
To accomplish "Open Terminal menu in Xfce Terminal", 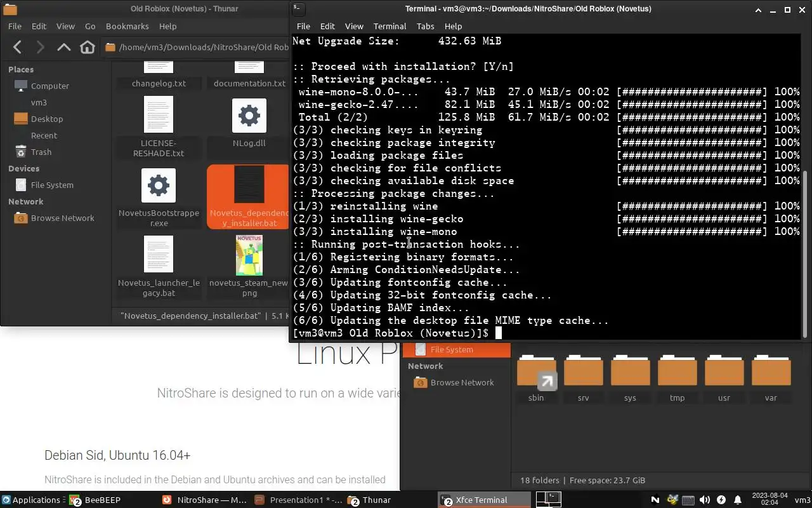I will click(390, 26).
